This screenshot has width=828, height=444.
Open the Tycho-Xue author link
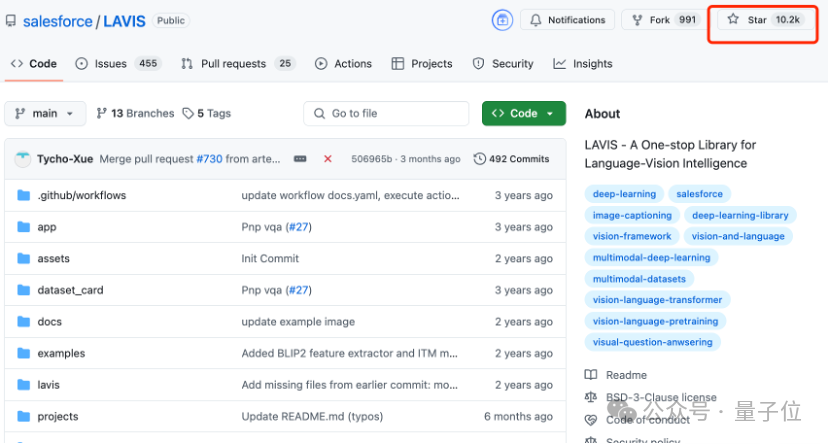(65, 159)
